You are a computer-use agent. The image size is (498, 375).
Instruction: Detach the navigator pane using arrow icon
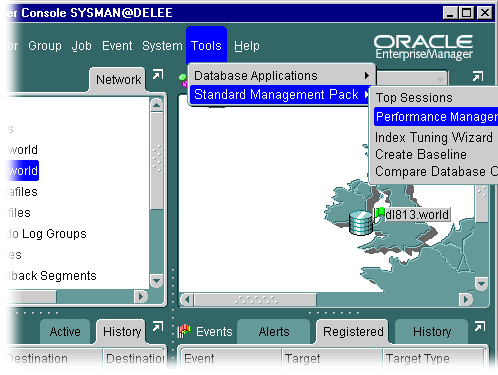tap(158, 75)
